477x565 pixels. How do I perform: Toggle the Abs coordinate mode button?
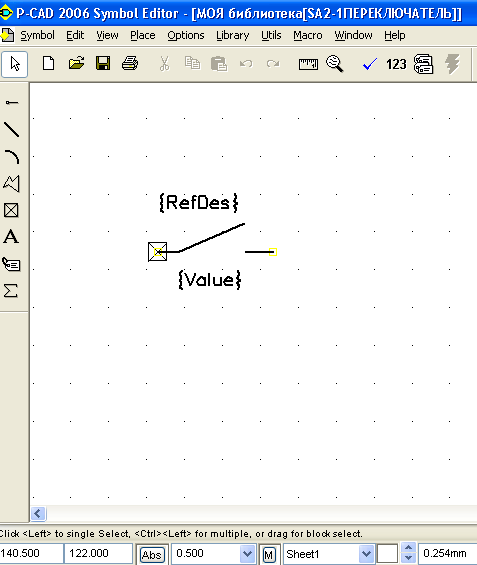point(152,554)
